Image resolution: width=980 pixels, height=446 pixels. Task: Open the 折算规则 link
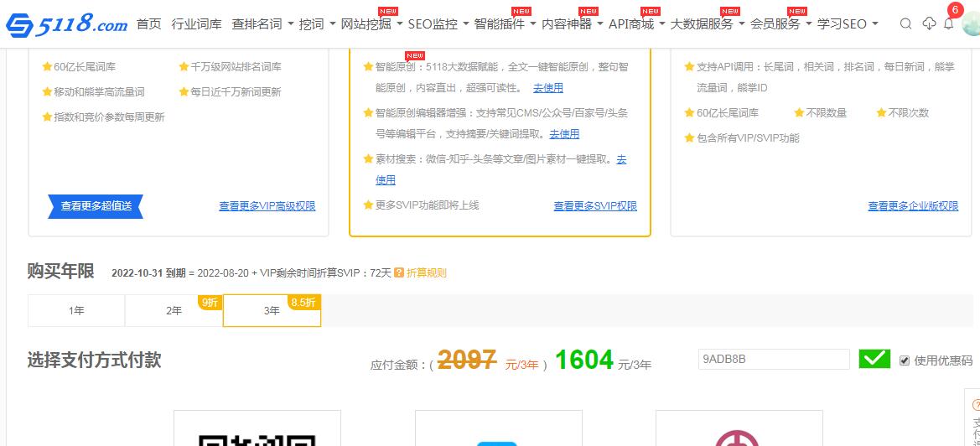[426, 273]
